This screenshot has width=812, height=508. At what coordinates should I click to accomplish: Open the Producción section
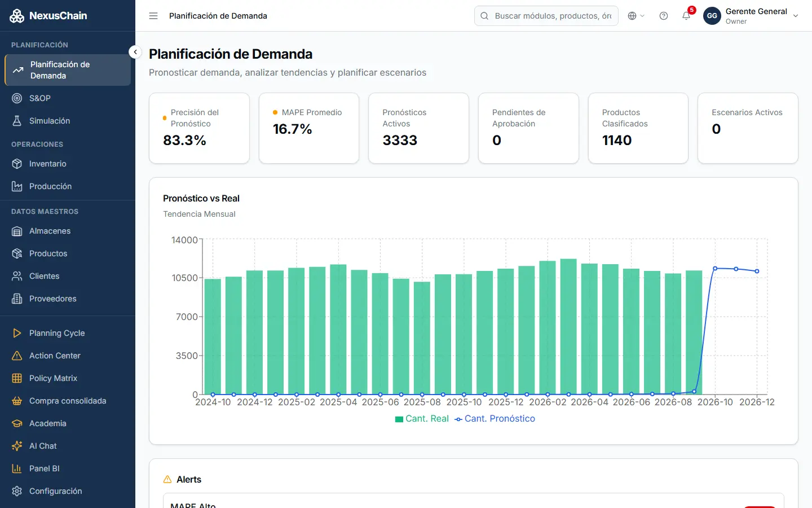tap(68, 186)
